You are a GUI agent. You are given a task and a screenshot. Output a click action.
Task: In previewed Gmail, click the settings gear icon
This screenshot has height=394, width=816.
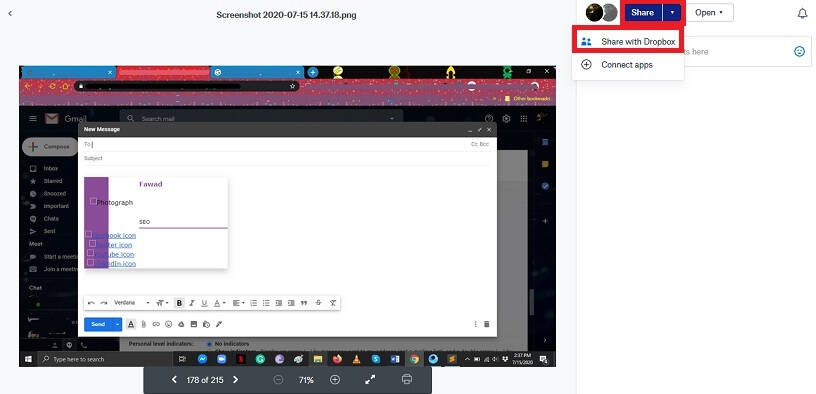pyautogui.click(x=506, y=119)
